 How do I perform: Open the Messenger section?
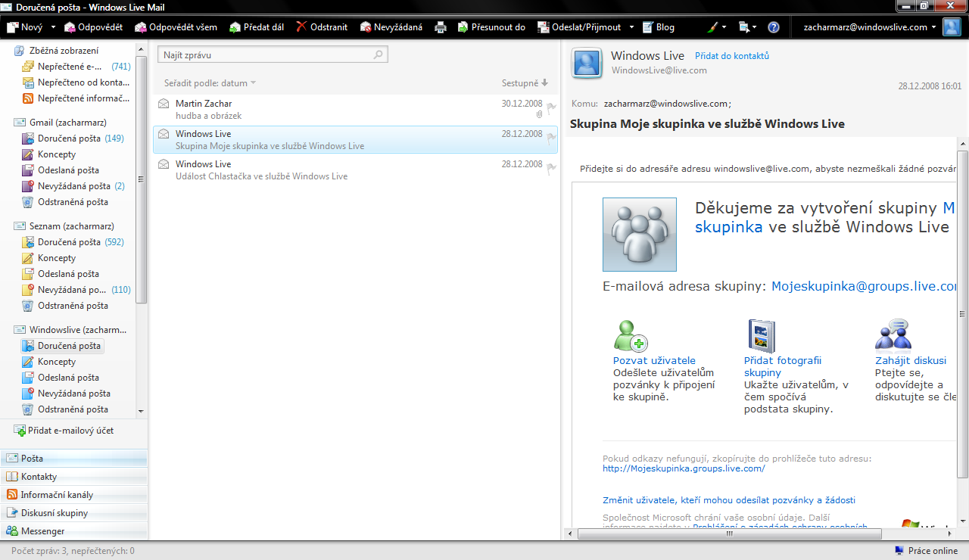[x=73, y=531]
